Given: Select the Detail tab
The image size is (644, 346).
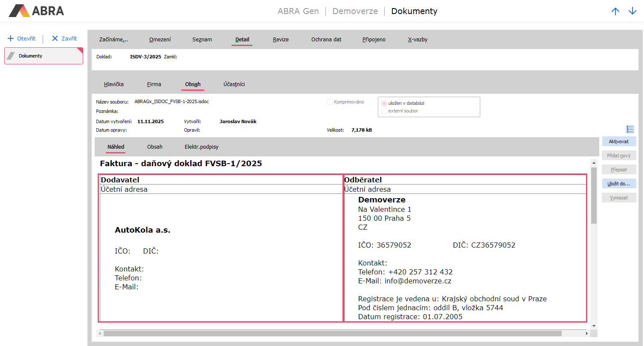Looking at the screenshot, I should click(242, 40).
